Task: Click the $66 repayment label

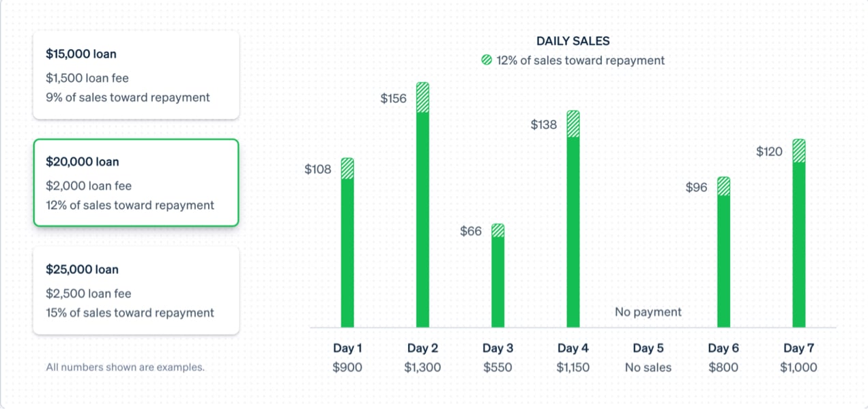Action: [x=471, y=231]
